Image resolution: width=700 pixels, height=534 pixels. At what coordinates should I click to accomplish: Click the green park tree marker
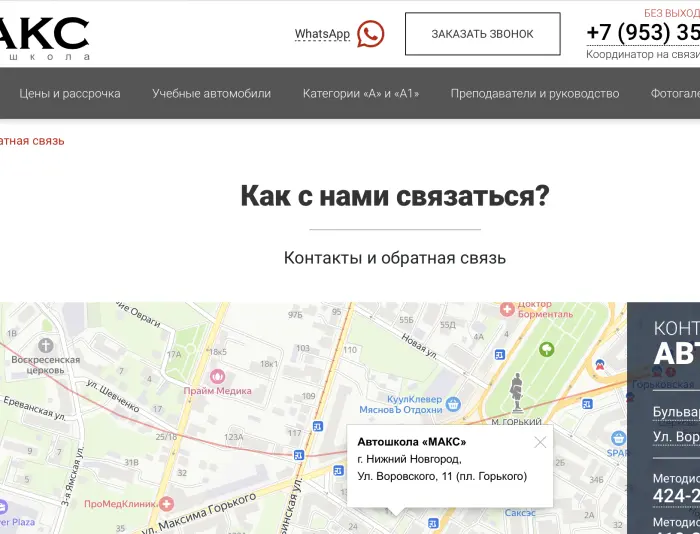[x=547, y=349]
